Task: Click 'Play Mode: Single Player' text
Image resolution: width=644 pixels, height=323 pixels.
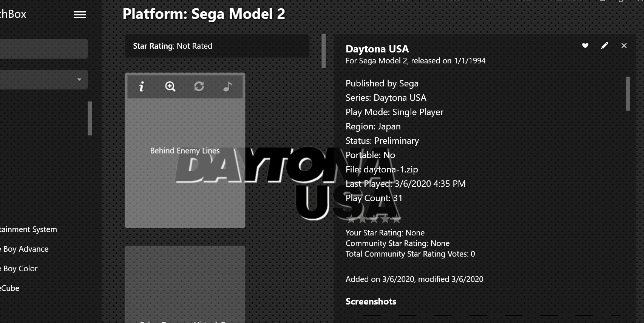Action: [x=394, y=112]
